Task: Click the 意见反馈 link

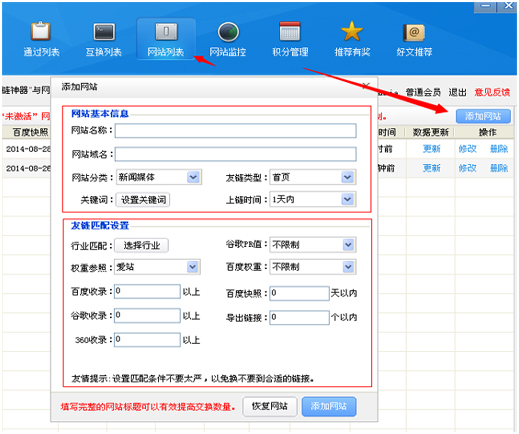Action: pyautogui.click(x=492, y=92)
